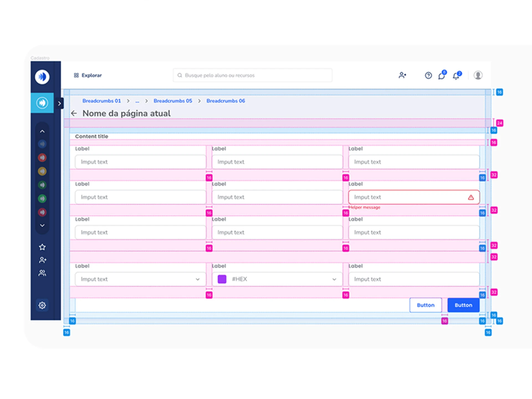Click the users group icon in sidebar
Screen dimensions: 532x399
click(42, 273)
